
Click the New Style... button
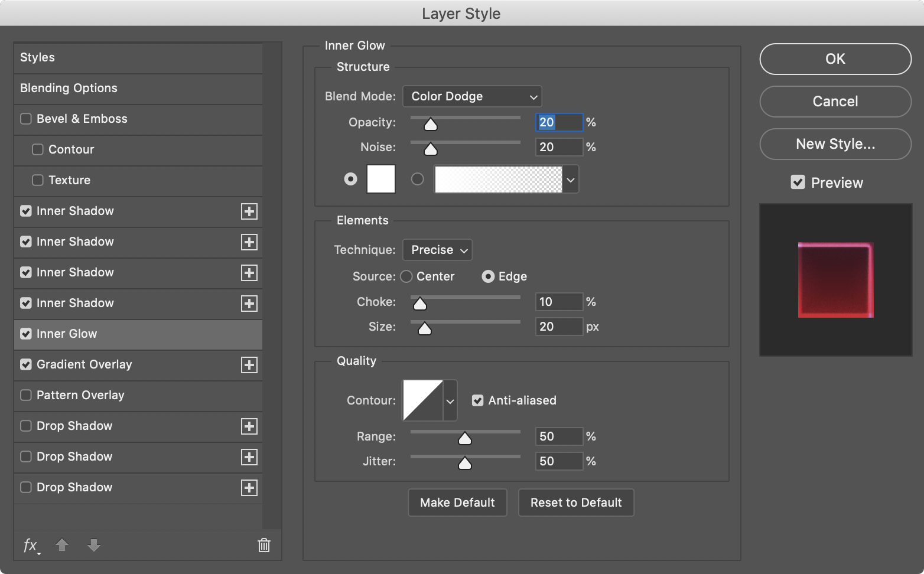(x=835, y=144)
